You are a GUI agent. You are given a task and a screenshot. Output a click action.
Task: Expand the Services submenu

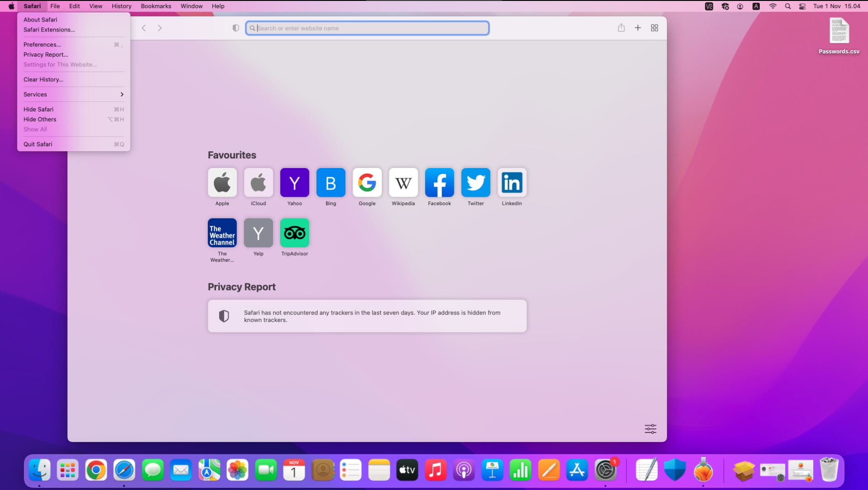[74, 95]
